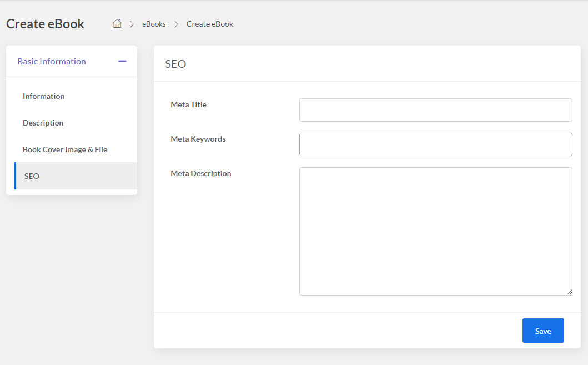Click the home icon in the breadcrumb
Image resolution: width=588 pixels, height=365 pixels.
tap(117, 23)
